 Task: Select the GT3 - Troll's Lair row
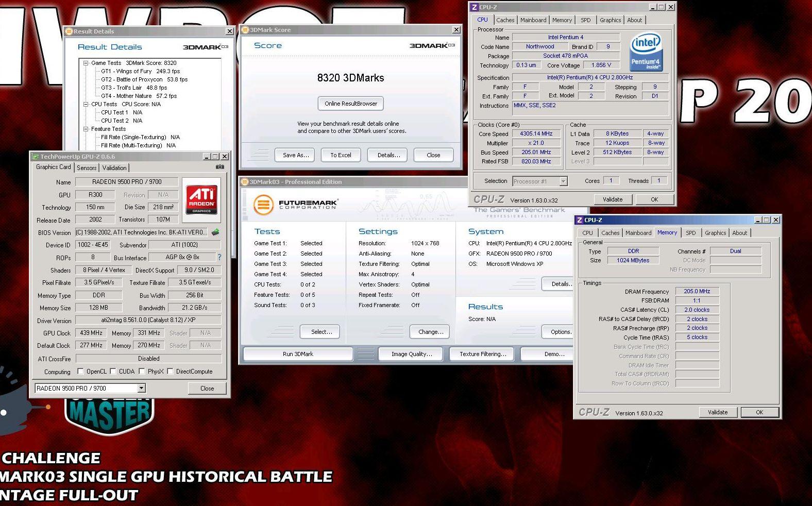tap(134, 88)
